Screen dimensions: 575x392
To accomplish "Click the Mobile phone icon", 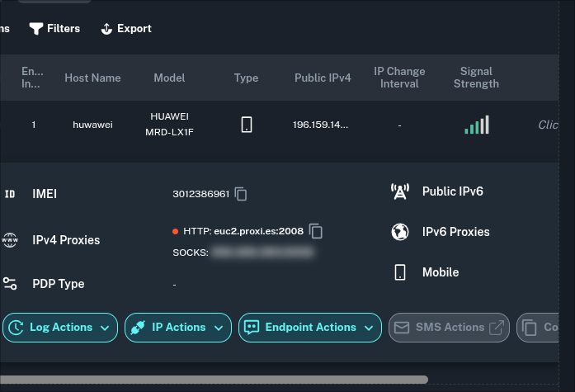I will coord(400,272).
